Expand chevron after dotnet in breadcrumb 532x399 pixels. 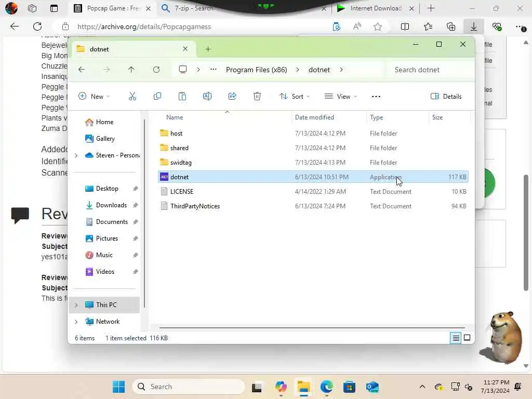(341, 70)
